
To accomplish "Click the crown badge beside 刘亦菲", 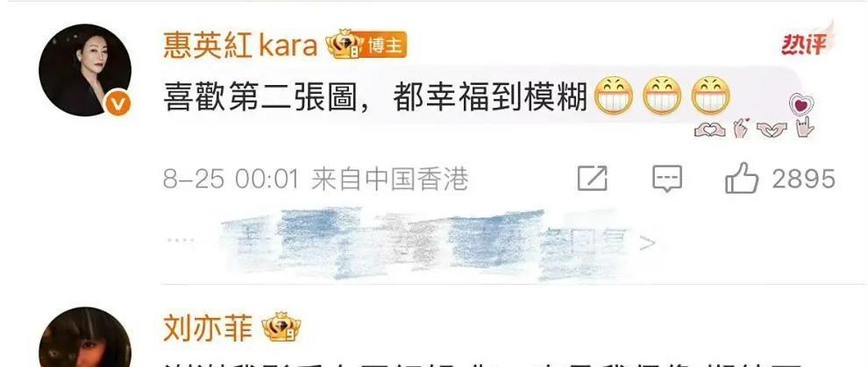I will [281, 327].
